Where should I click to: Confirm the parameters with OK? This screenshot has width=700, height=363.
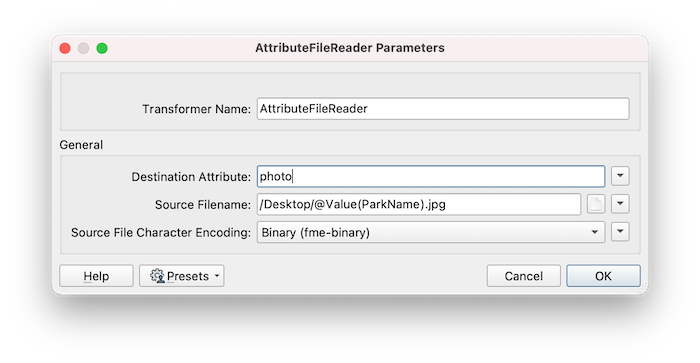point(603,276)
